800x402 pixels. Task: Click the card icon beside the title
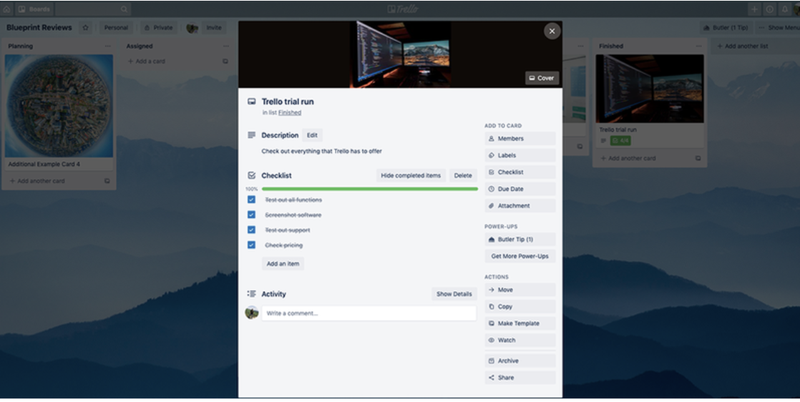[x=252, y=102]
